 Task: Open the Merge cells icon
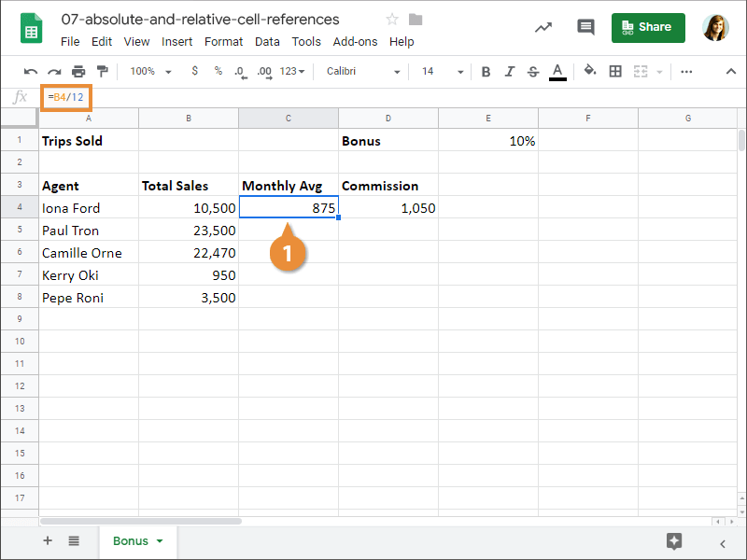pos(641,72)
